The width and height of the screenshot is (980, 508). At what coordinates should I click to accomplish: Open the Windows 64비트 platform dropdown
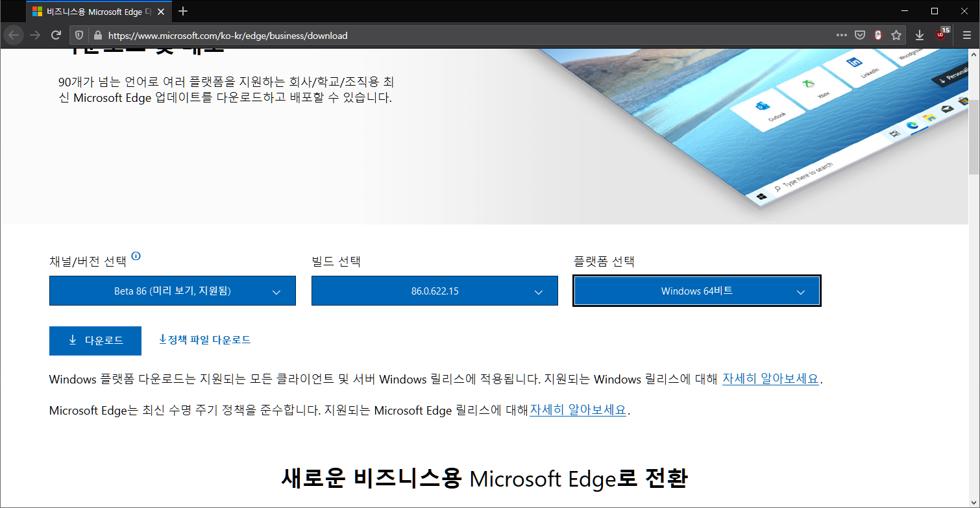[697, 291]
